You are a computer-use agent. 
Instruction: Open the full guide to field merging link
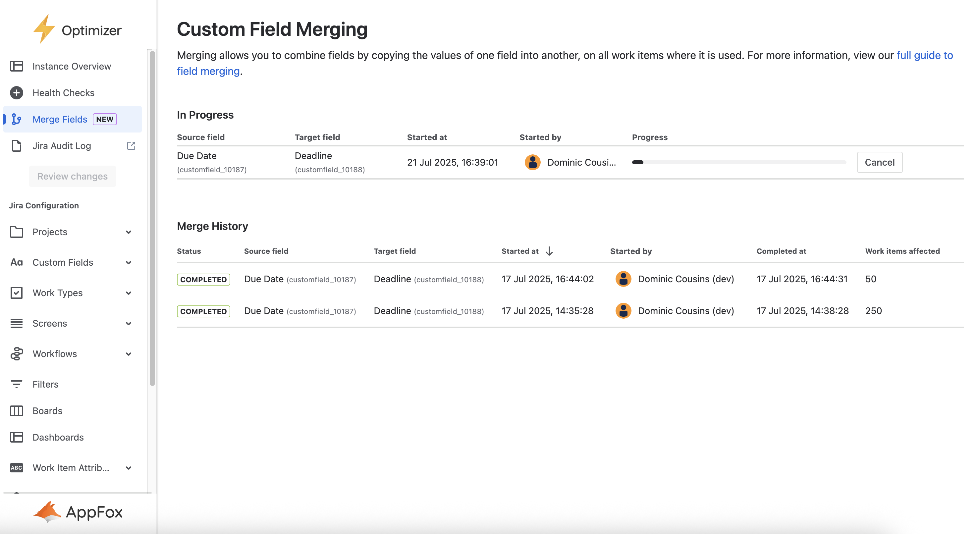pyautogui.click(x=924, y=56)
